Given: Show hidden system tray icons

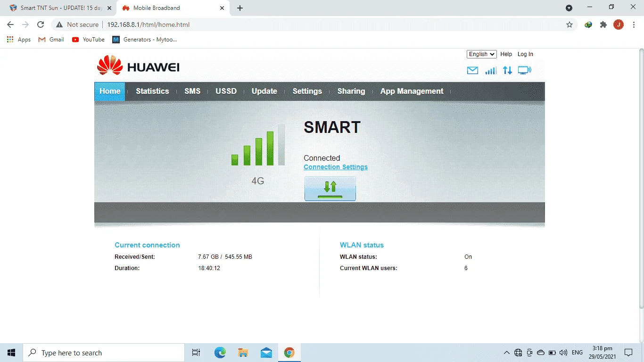Looking at the screenshot, I should 507,353.
